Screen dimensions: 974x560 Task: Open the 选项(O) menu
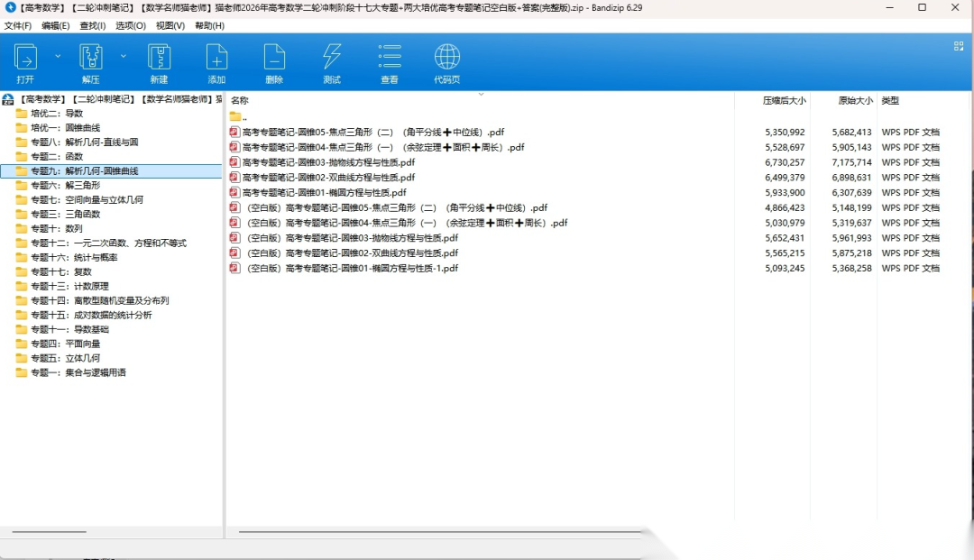(131, 25)
